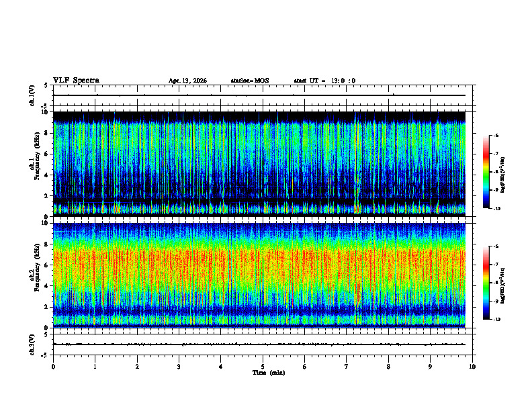This screenshot has height=411, width=532.
Task: Click the ch.2 color scale bar
Action: pos(486,283)
